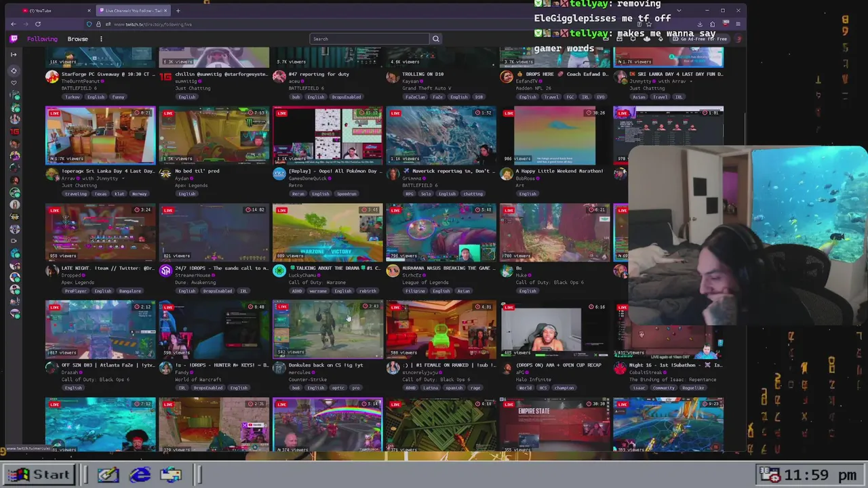Open SirhcEz League of Legends thumbnail
868x488 pixels.
[x=441, y=232]
